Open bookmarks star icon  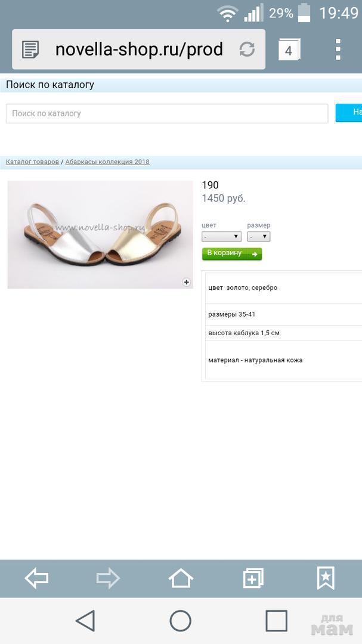click(x=326, y=578)
